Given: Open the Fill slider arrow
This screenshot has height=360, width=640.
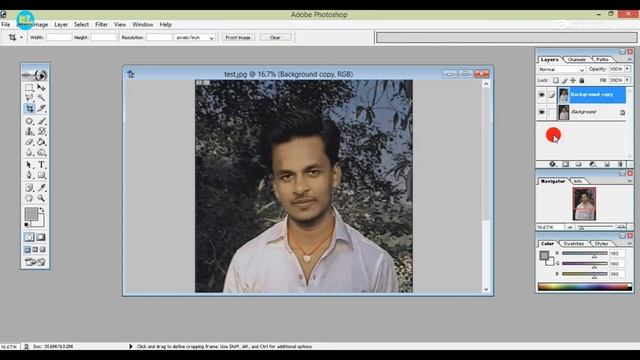Looking at the screenshot, I should point(627,80).
